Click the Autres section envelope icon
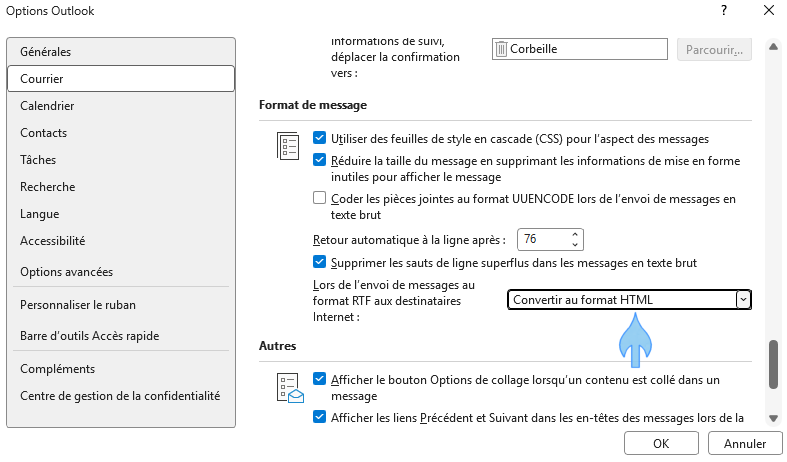787x462 pixels. tap(290, 387)
